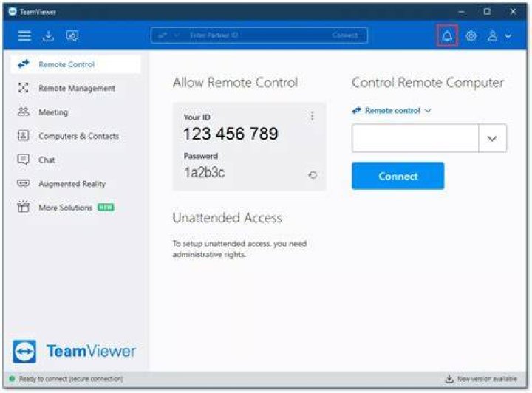Click the toolbar Connect button
This screenshot has height=393, width=532.
[x=345, y=35]
